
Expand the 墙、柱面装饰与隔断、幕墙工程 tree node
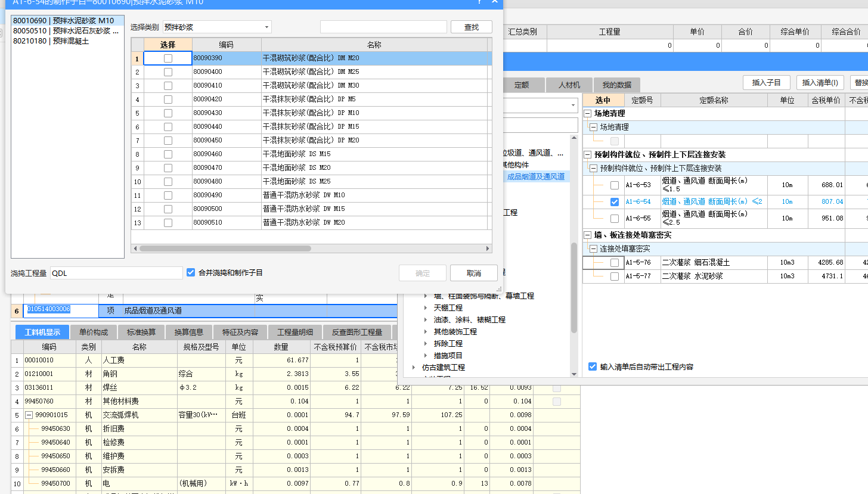click(426, 296)
